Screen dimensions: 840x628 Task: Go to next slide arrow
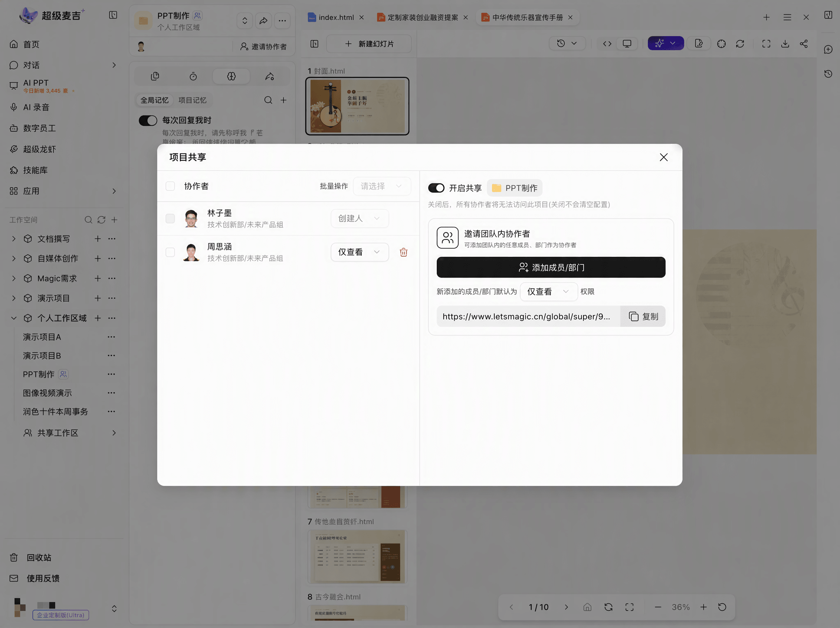pyautogui.click(x=566, y=607)
